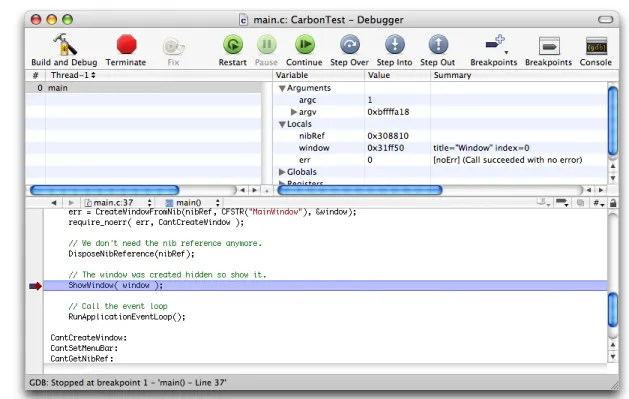The image size is (629, 399).
Task: Click the highlighted ShowWindow( window ) line
Action: (x=325, y=286)
